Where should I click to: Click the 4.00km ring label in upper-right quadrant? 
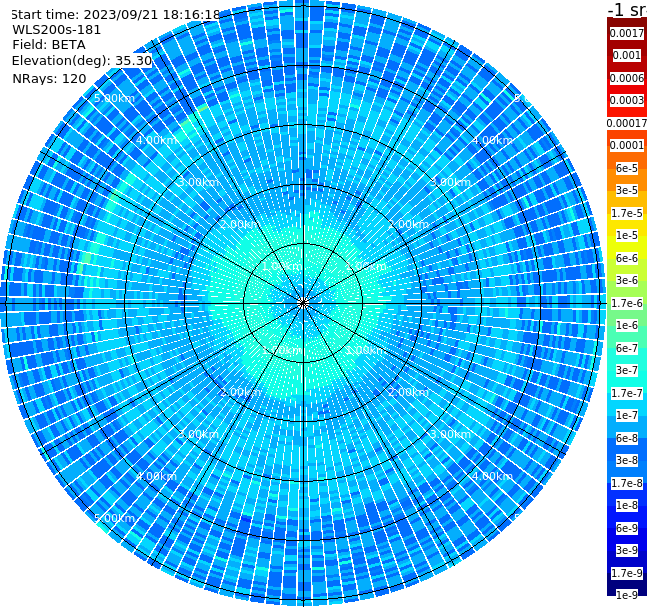pos(492,140)
